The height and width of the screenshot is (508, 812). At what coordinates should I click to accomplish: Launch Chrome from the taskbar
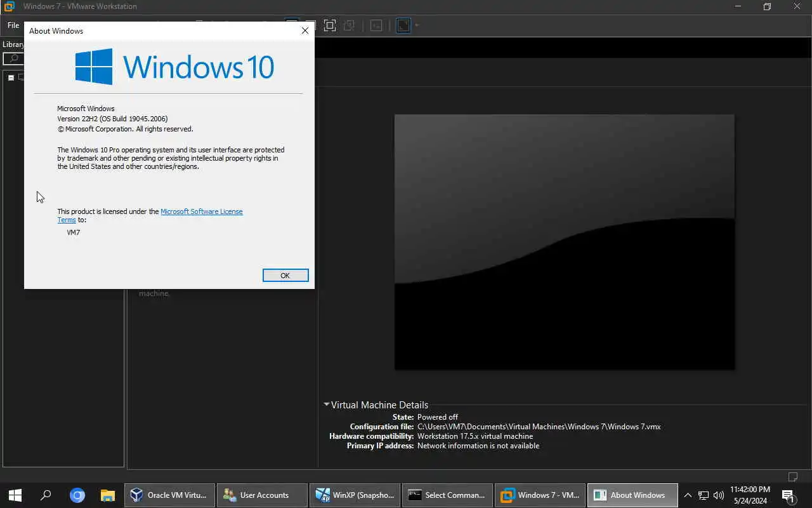(x=77, y=495)
